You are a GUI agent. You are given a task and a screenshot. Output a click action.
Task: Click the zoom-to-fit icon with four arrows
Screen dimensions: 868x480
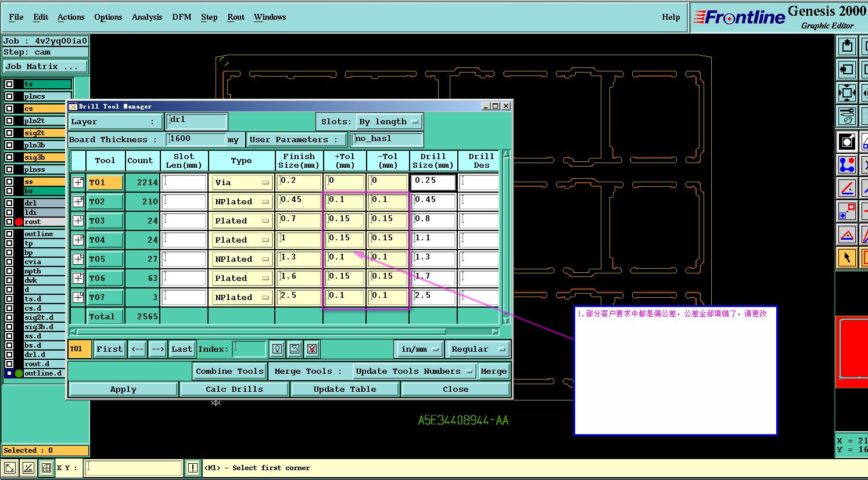[847, 93]
